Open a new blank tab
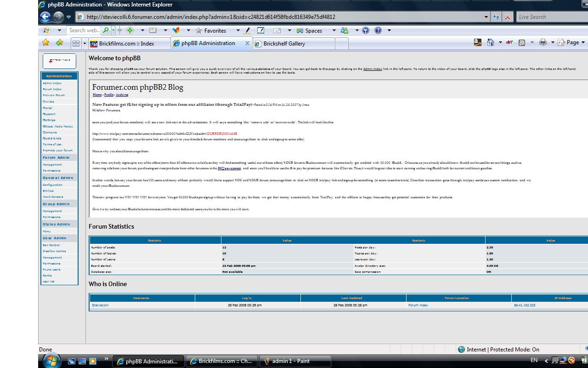Screen dimensions: 588x368 [341, 43]
